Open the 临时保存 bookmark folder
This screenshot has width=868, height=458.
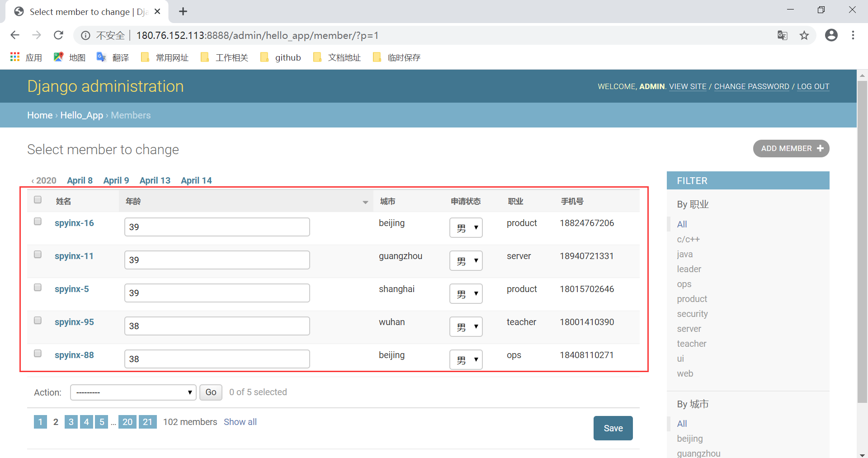tap(396, 57)
